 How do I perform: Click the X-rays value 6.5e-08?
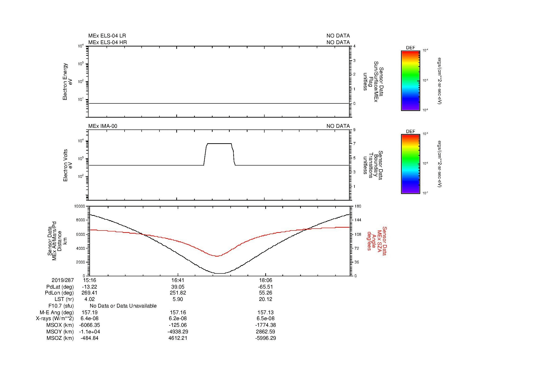[x=266, y=318]
